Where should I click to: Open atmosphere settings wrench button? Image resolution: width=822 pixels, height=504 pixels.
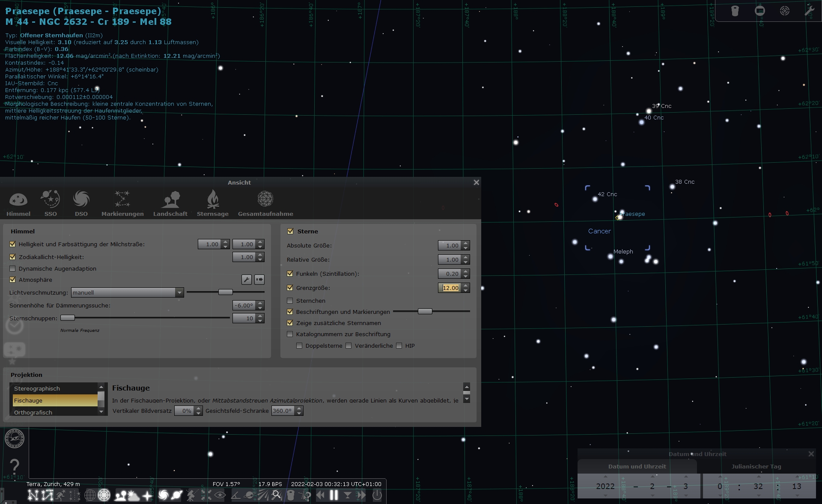[246, 280]
